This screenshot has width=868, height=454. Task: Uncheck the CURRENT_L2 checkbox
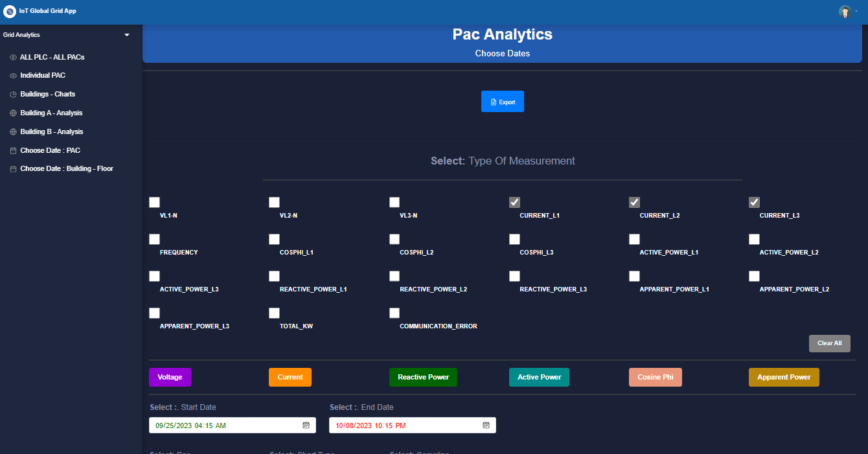click(x=634, y=203)
